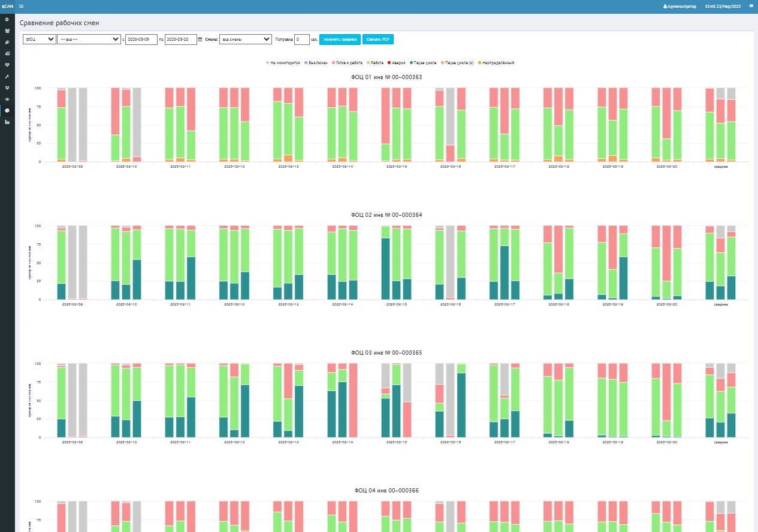This screenshot has width=758, height=532.
Task: Open the plug icon in the sidebar
Action: tap(7, 43)
